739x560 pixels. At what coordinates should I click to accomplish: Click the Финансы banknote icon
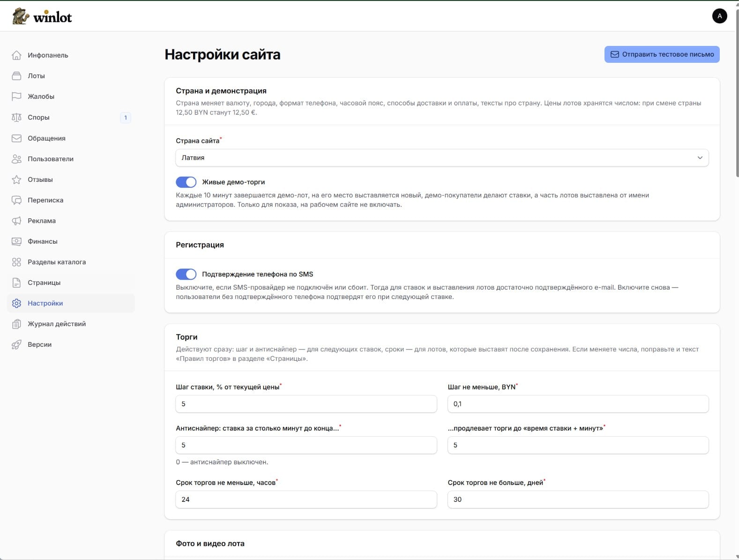(x=16, y=241)
